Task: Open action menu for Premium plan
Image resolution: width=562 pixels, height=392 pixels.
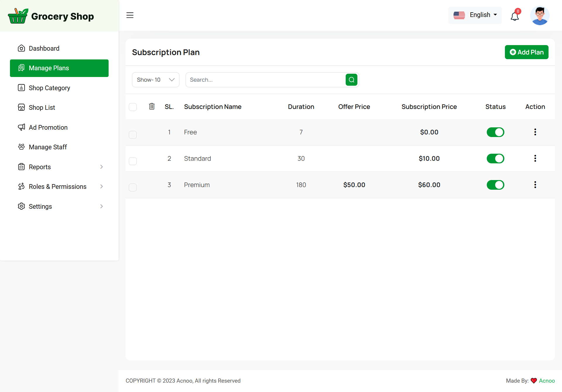Action: coord(535,185)
